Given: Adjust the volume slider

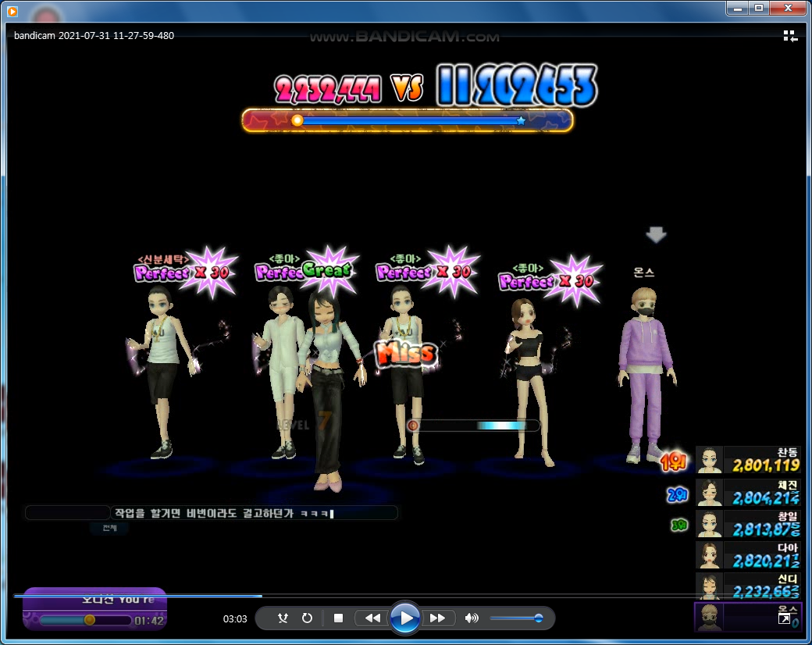Looking at the screenshot, I should 516,618.
